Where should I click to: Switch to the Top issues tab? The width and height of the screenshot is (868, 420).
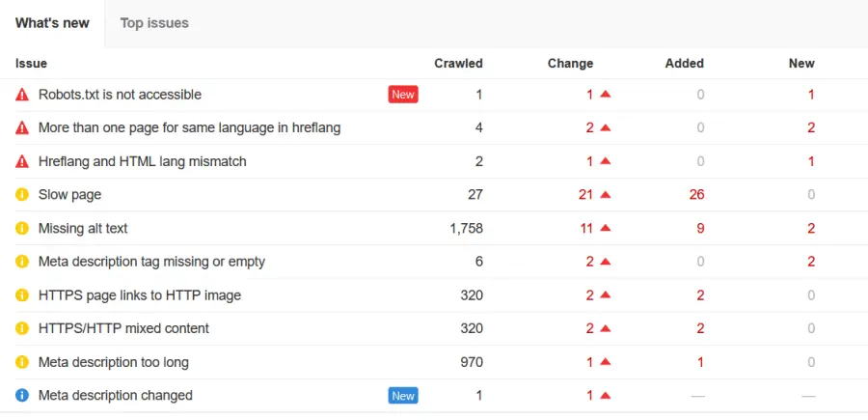coord(154,23)
